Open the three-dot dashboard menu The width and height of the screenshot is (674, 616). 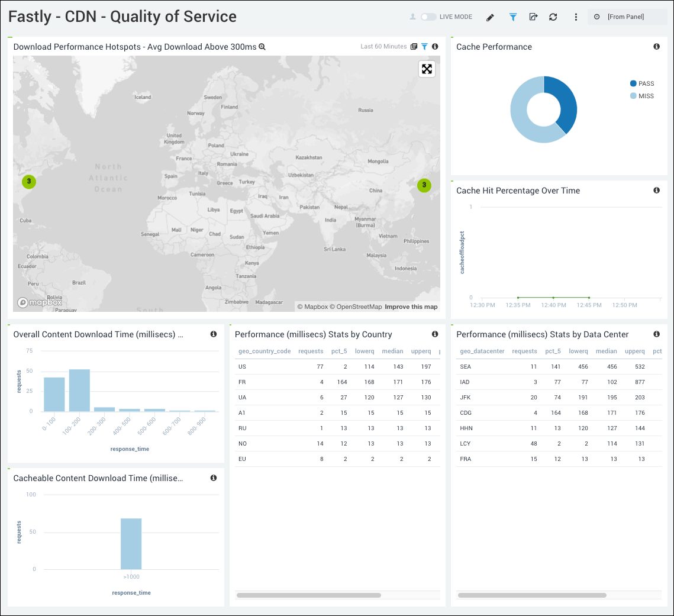click(x=576, y=17)
